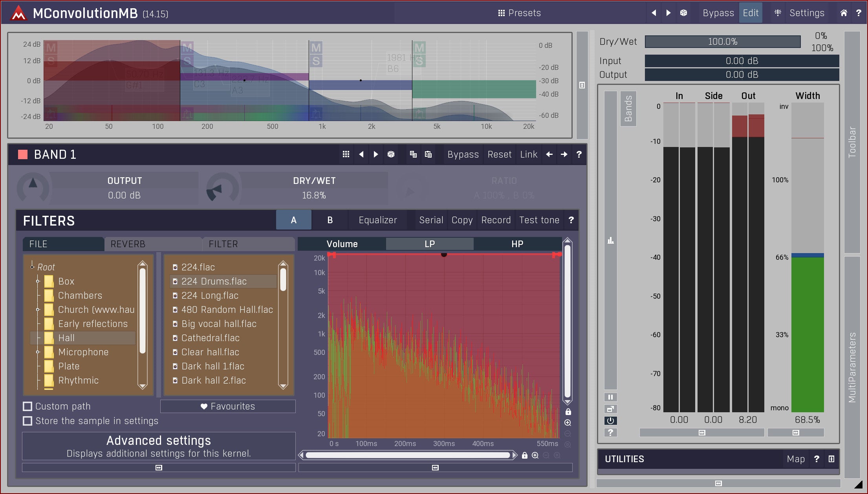Open the home icon in the title bar
Image resolution: width=868 pixels, height=494 pixels.
pos(844,13)
